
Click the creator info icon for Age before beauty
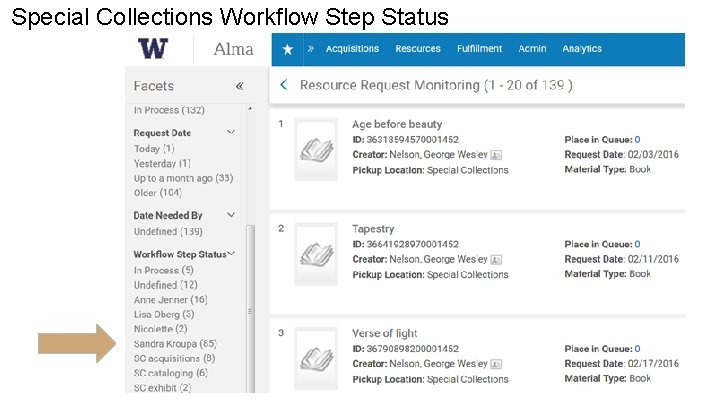point(496,155)
